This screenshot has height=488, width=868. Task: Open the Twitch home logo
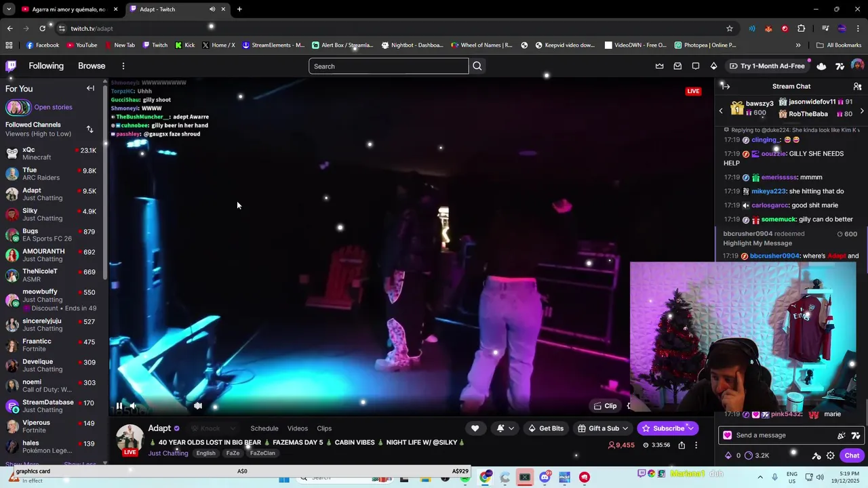(x=11, y=66)
